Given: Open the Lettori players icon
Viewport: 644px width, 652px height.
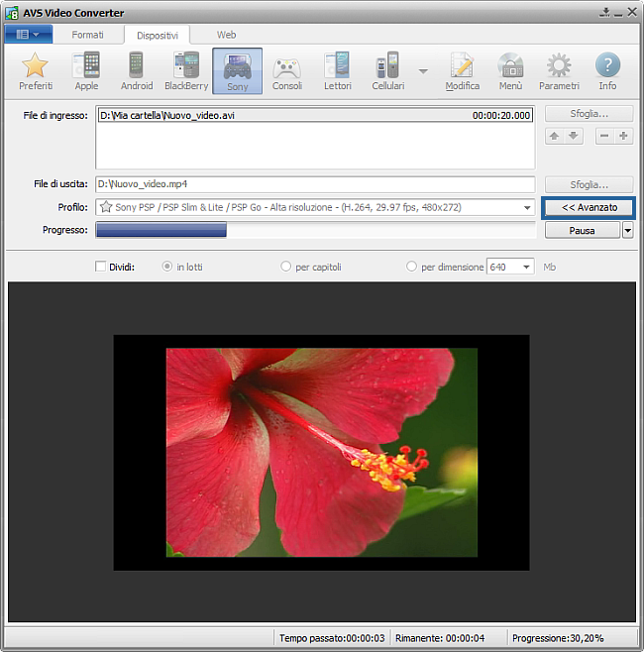Looking at the screenshot, I should coord(338,70).
